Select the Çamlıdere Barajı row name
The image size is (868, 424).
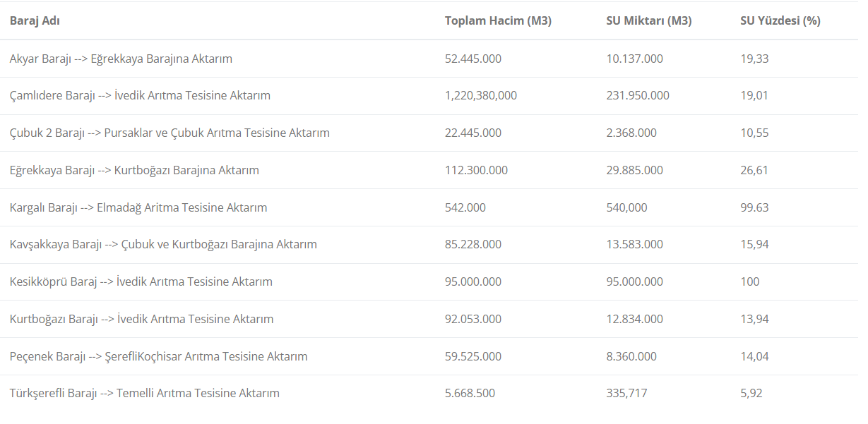(140, 95)
